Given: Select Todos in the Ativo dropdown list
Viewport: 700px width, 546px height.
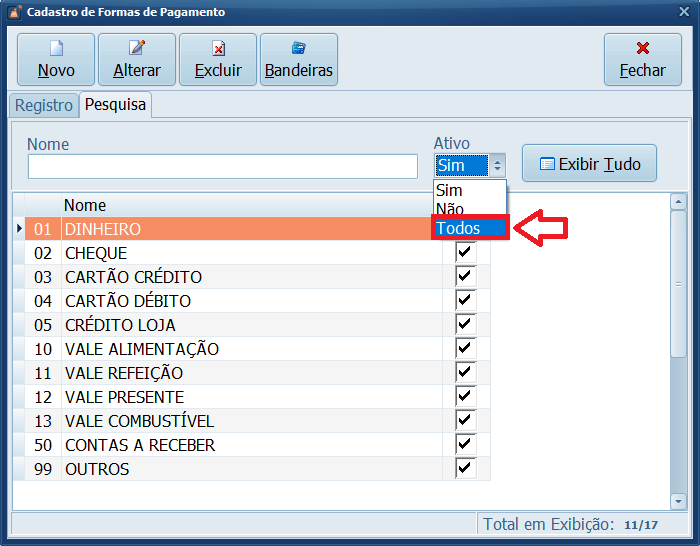Looking at the screenshot, I should 458,228.
